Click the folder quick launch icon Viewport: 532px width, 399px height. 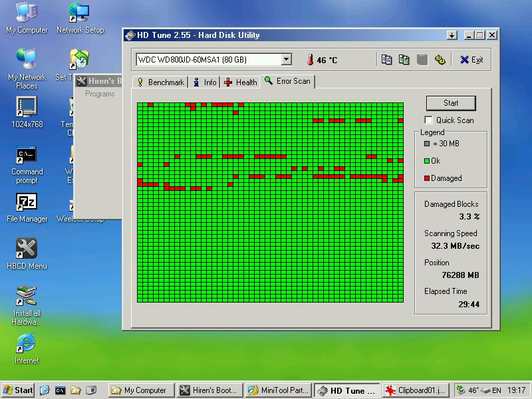75,390
